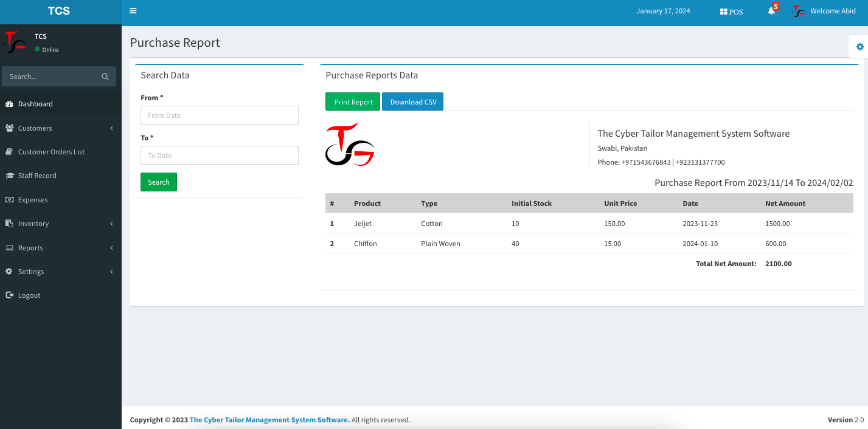Select the Logout option
The width and height of the screenshot is (868, 429).
pos(29,295)
